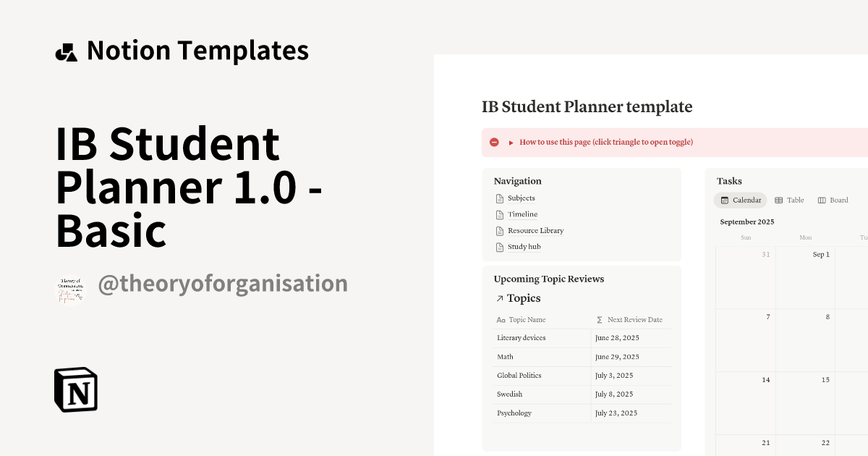
Task: Expand the 'How to use this page' toggle triangle
Action: (511, 142)
